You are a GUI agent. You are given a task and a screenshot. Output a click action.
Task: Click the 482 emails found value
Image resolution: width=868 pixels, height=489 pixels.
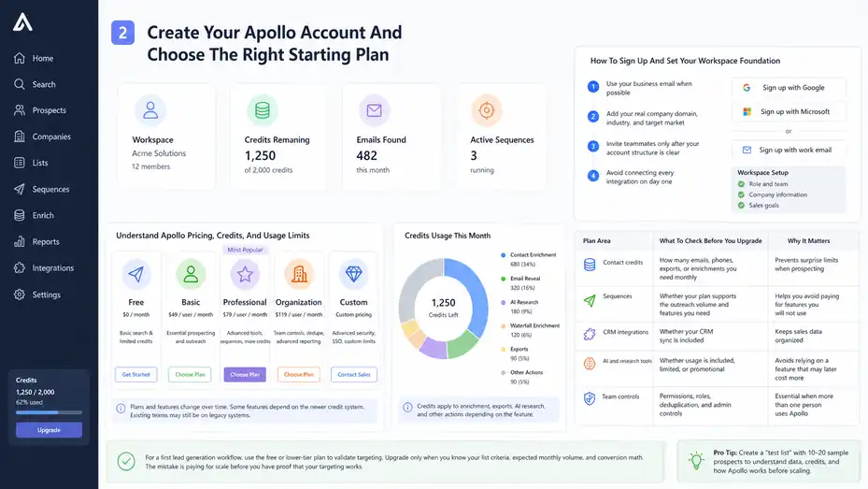(366, 155)
